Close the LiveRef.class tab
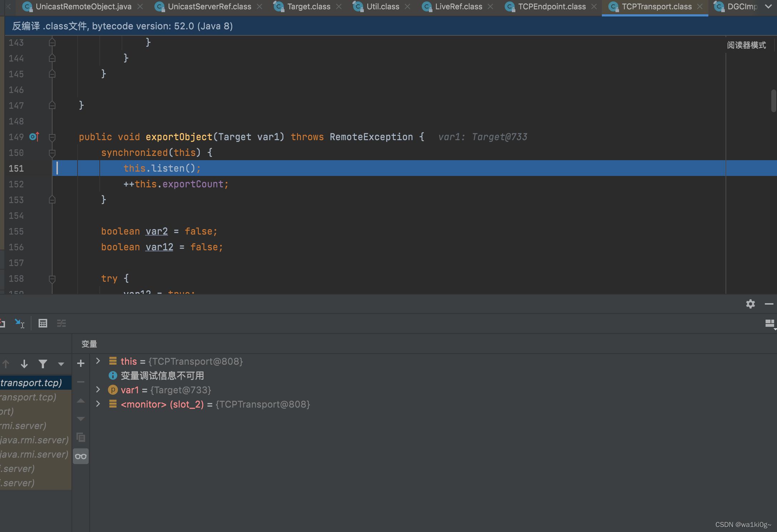Image resolution: width=777 pixels, height=532 pixels. point(491,7)
